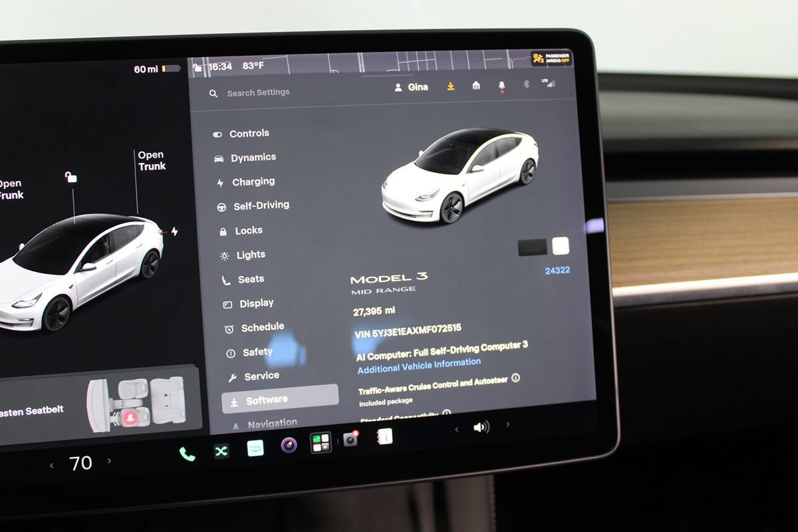Tap the Passenger Airbag Off indicator
798x532 pixels.
(x=551, y=59)
